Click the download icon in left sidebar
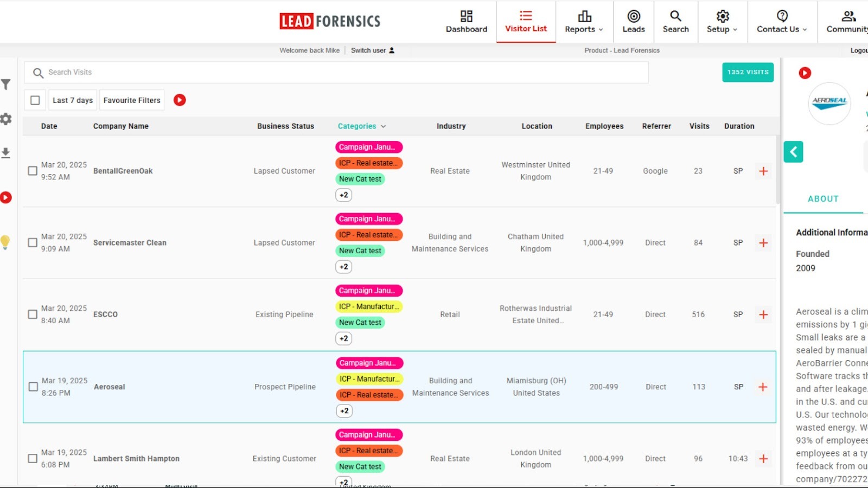The image size is (868, 488). click(6, 153)
